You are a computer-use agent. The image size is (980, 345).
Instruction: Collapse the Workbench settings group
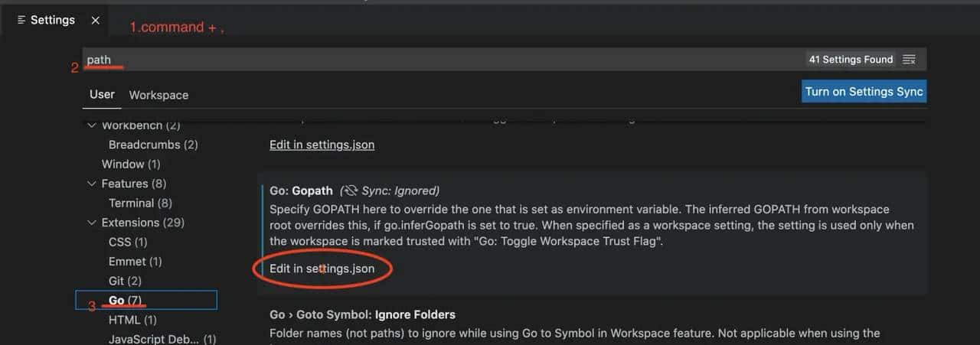(x=92, y=125)
